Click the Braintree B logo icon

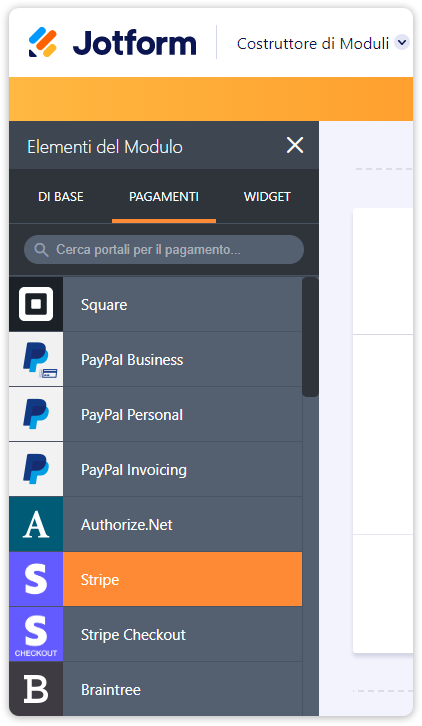36,689
